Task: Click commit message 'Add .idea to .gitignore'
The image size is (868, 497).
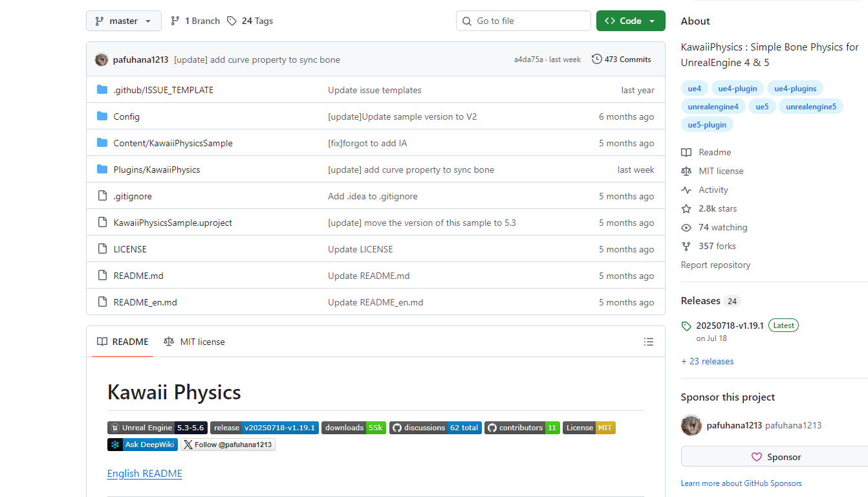Action: click(x=373, y=196)
